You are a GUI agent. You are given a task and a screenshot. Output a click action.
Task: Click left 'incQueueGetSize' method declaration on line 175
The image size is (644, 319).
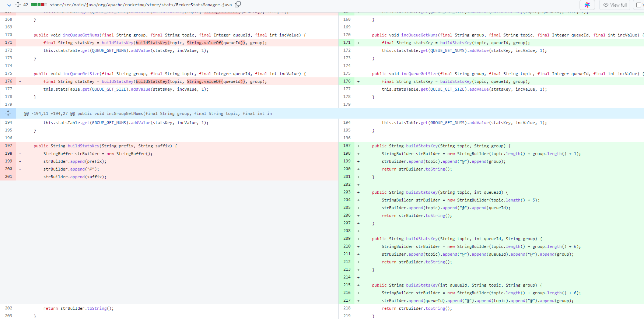170,74
